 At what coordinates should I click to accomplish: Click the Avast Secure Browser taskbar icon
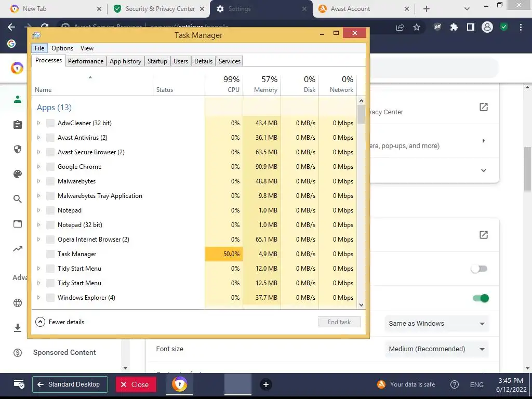pos(179,384)
